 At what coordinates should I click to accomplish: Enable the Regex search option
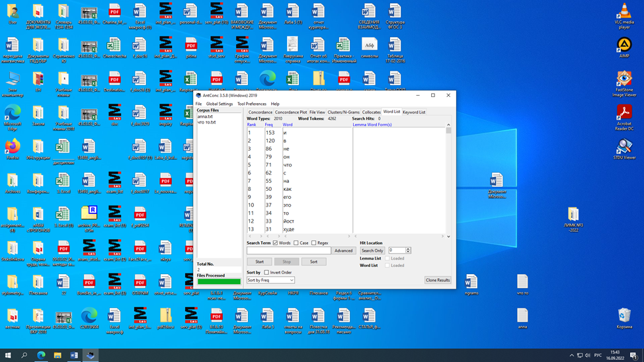tap(313, 243)
